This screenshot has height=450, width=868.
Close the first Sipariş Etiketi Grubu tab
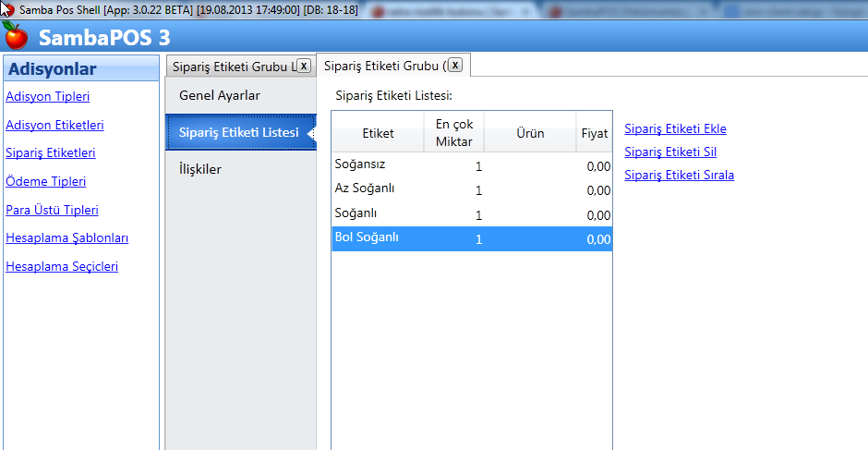[303, 67]
